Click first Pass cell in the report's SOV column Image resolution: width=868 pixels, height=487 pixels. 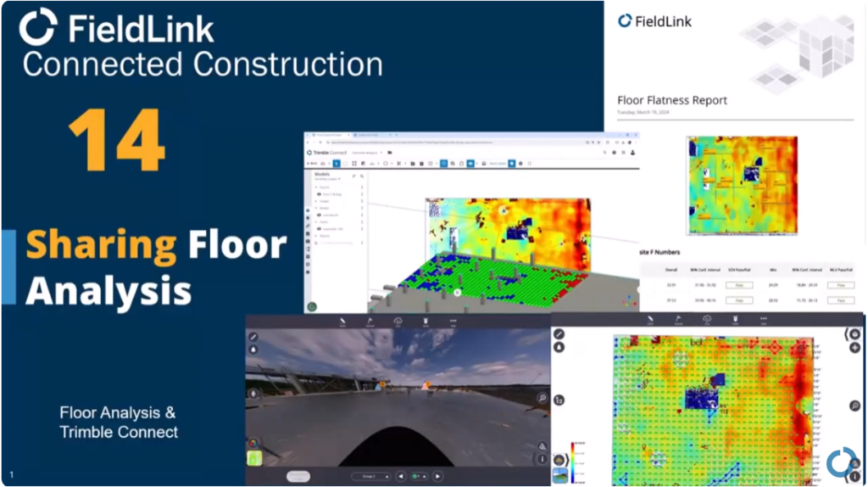[x=739, y=285]
